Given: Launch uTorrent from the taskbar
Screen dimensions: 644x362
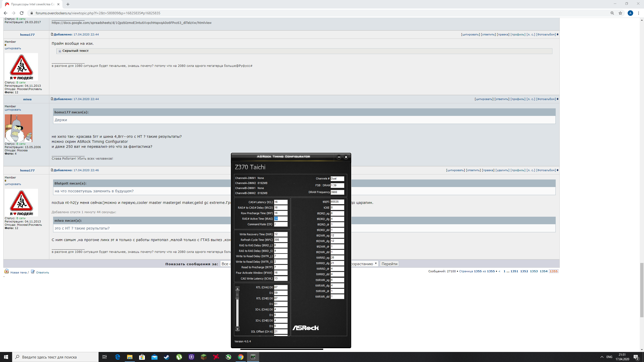Looking at the screenshot, I should [179, 357].
